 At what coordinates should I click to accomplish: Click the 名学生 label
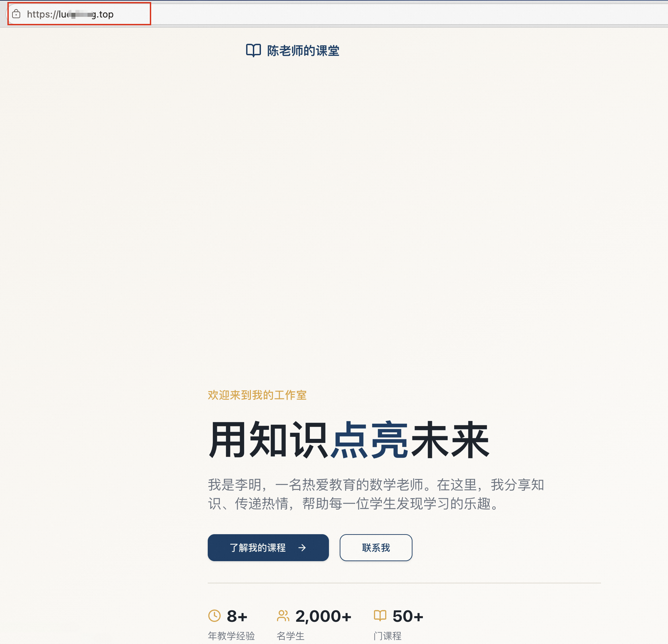pyautogui.click(x=291, y=636)
